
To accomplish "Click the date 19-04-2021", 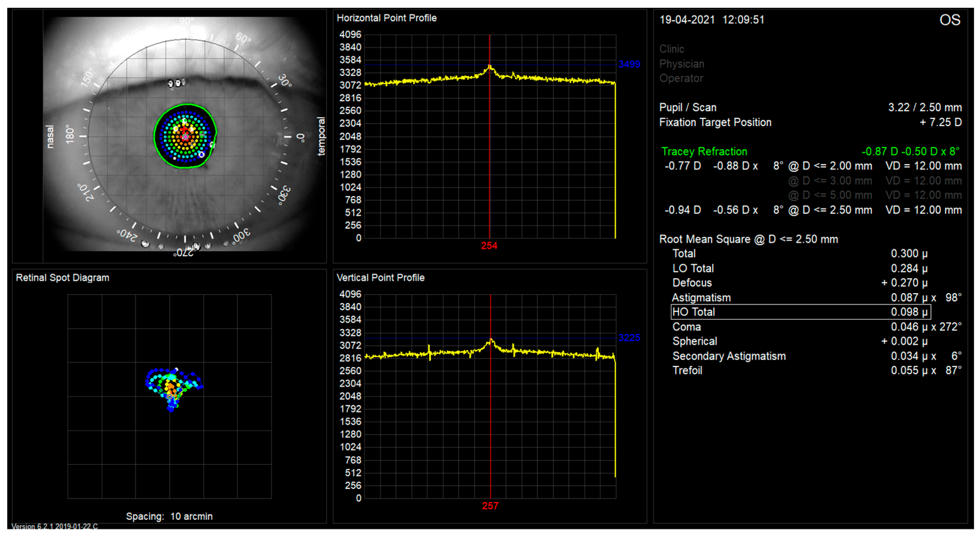I will [x=687, y=20].
